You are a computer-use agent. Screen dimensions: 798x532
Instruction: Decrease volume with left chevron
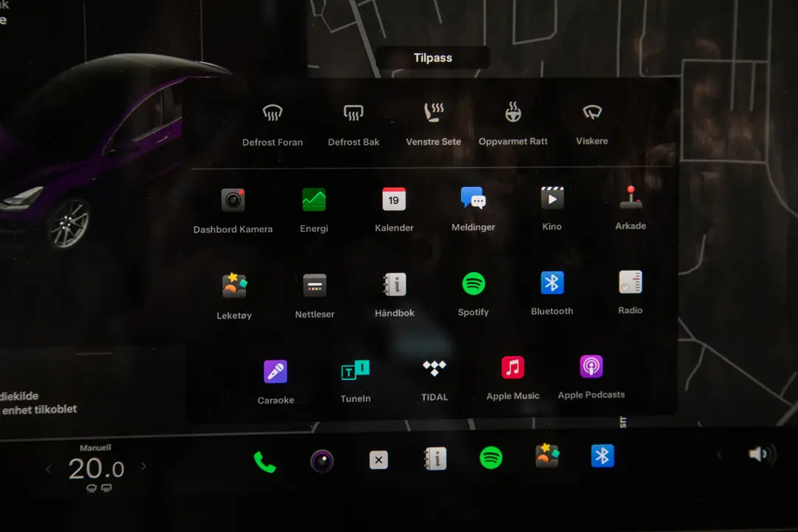click(719, 454)
